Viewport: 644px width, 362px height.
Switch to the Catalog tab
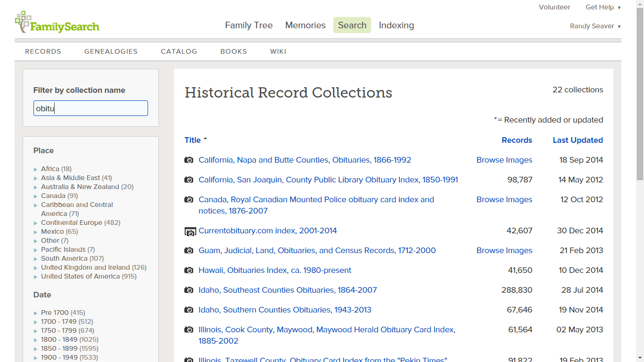click(x=179, y=51)
